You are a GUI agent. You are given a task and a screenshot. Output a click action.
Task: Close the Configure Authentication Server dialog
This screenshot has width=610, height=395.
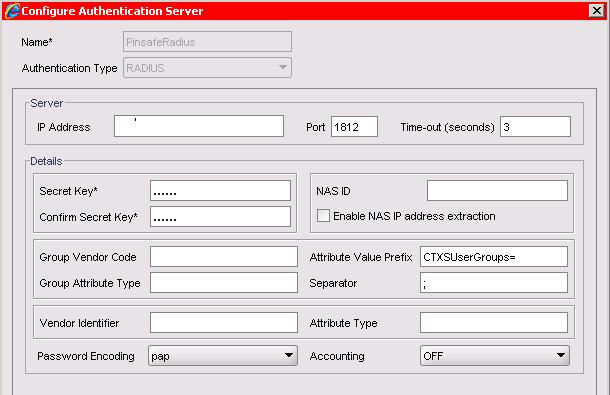597,11
